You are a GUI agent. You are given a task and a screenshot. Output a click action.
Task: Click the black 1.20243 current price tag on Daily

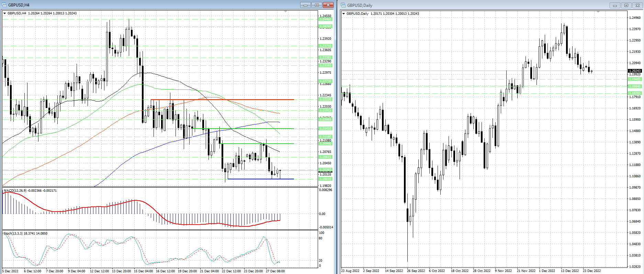coord(635,71)
